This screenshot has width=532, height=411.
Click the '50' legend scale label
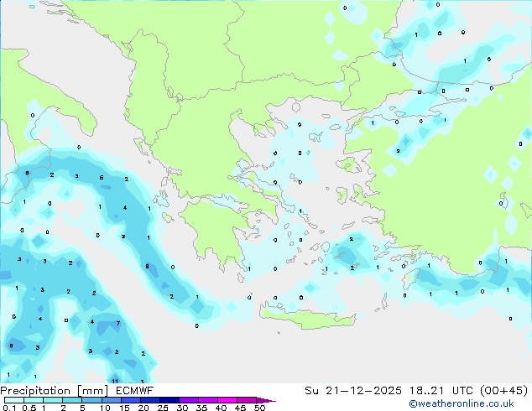[x=259, y=408]
